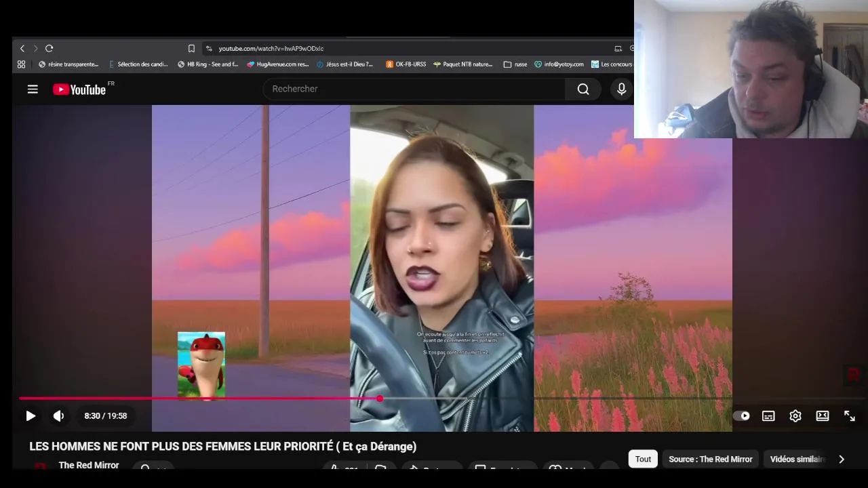Open the Sélection des candi... bookmark
Image resolution: width=868 pixels, height=488 pixels.
[x=138, y=64]
